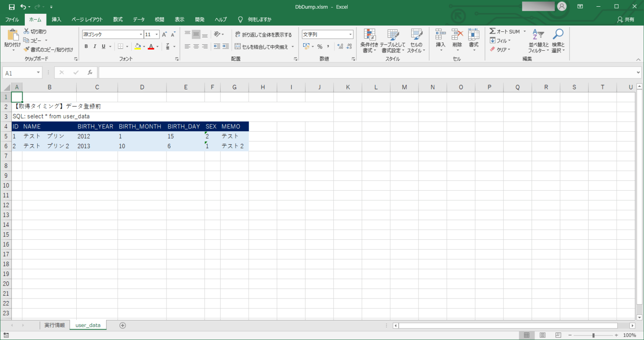Click the Share (共有) button
The height and width of the screenshot is (340, 644).
coord(626,20)
